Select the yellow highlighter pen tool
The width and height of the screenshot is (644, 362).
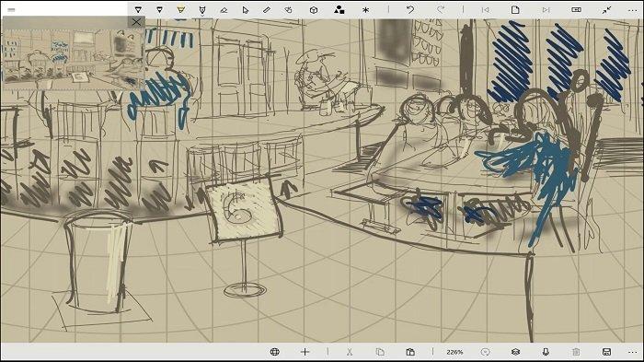[x=180, y=9]
